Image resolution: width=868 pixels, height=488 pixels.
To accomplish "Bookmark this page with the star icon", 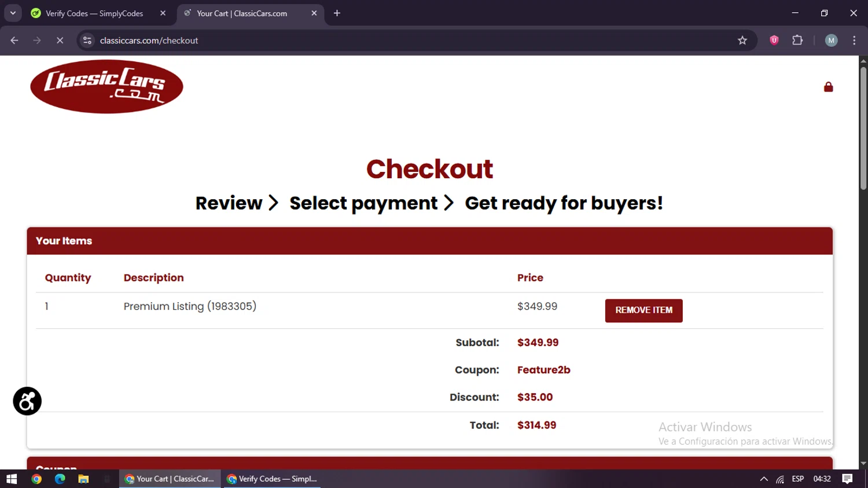I will pyautogui.click(x=742, y=41).
